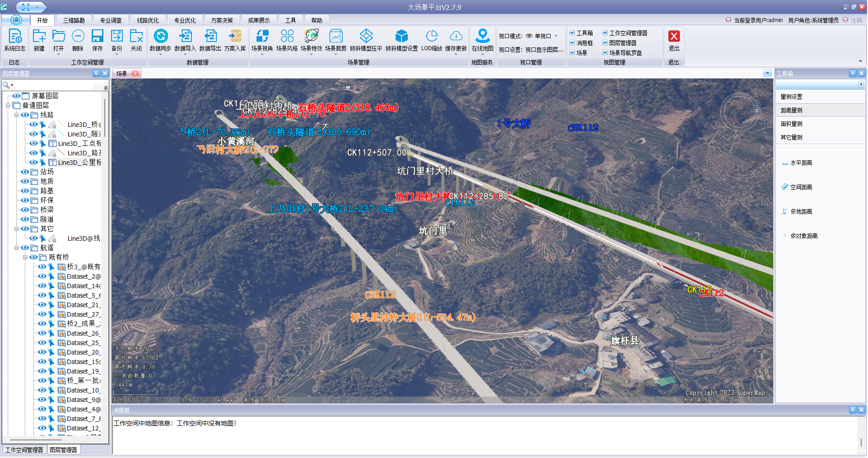Click the 方案入库 toolbar icon
The height and width of the screenshot is (458, 868).
tap(235, 40)
